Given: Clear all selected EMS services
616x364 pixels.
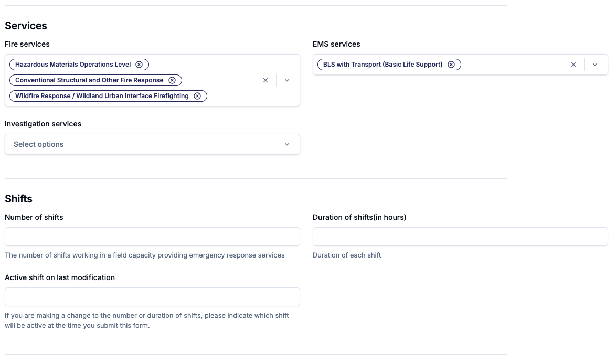Looking at the screenshot, I should [573, 65].
